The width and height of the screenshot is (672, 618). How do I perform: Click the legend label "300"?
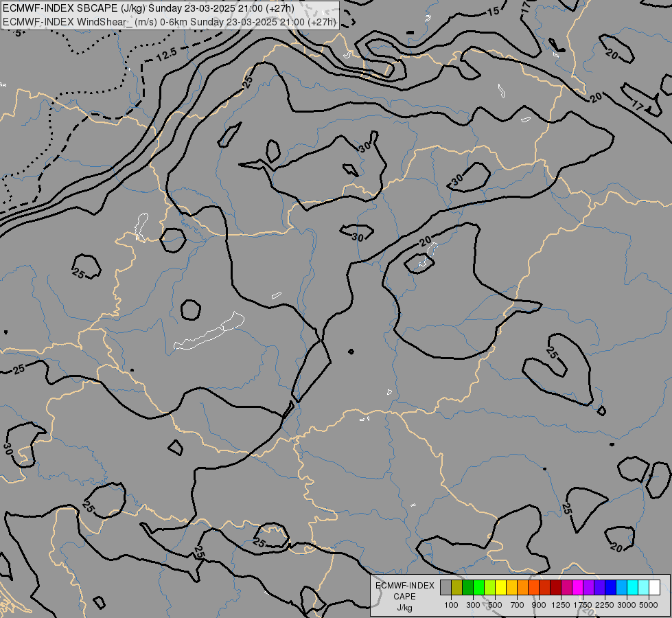click(473, 605)
